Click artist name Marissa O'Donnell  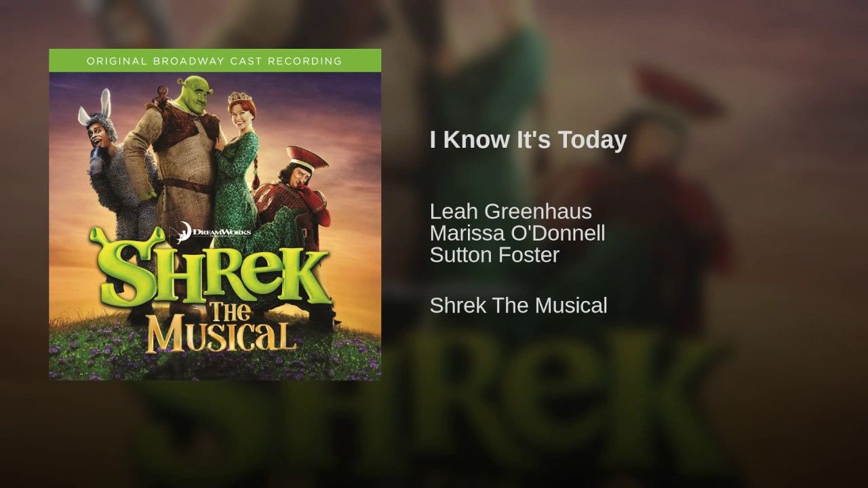pyautogui.click(x=517, y=233)
